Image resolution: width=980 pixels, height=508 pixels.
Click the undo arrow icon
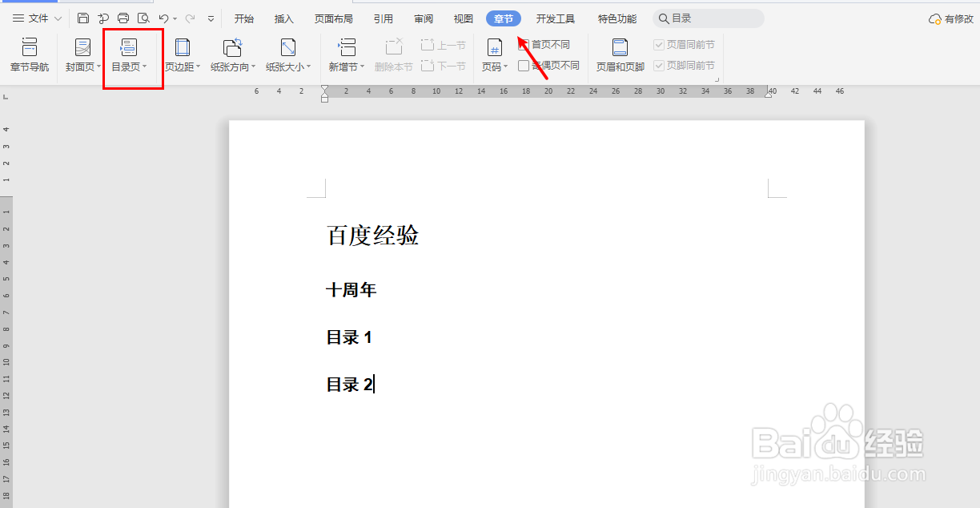tap(164, 18)
